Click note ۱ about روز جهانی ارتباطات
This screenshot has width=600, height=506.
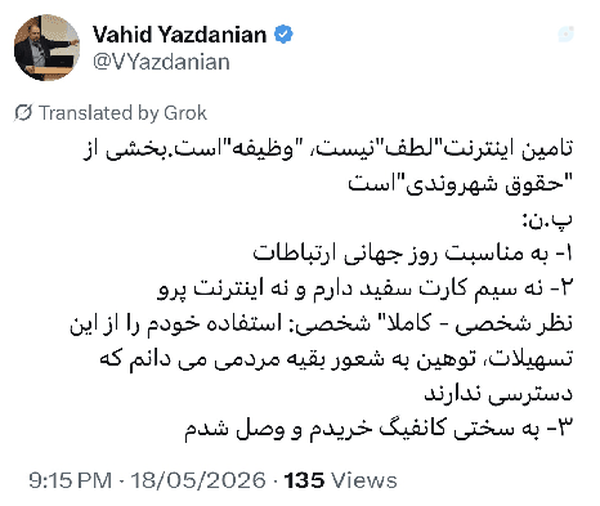[413, 253]
